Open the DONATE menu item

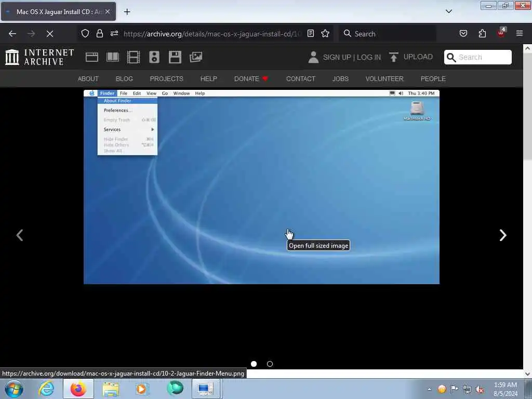251,79
